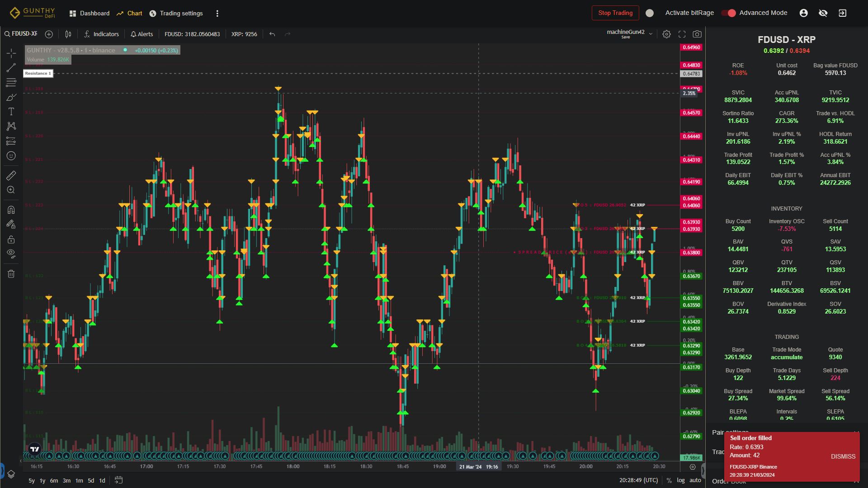Expand the Pair settings section
868x488 pixels.
pos(786,432)
